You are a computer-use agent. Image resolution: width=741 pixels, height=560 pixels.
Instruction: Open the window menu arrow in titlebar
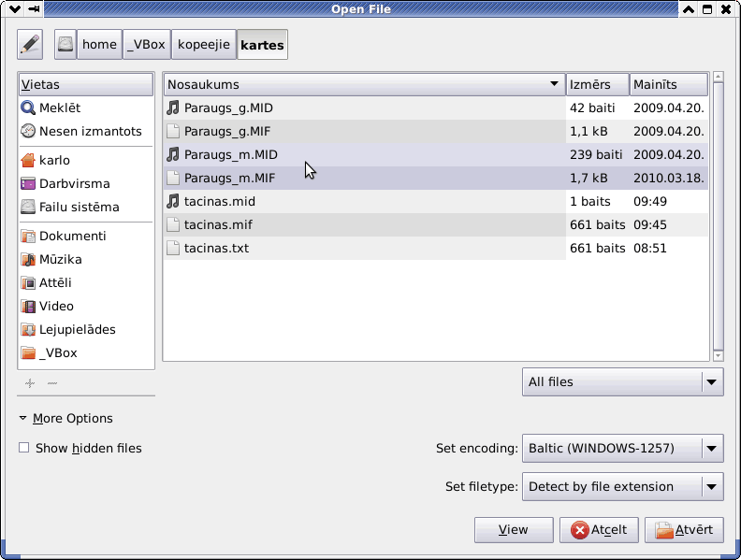click(x=14, y=9)
